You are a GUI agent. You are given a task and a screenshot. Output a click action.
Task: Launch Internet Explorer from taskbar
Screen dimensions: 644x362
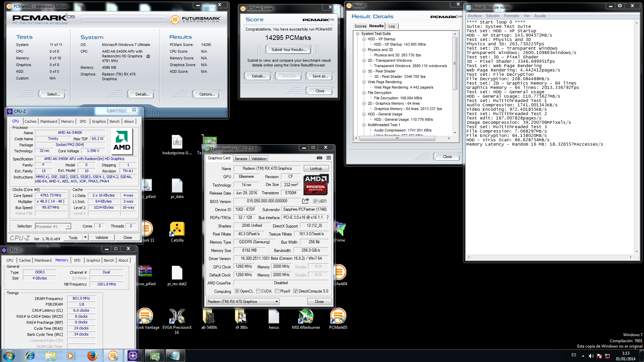30,356
